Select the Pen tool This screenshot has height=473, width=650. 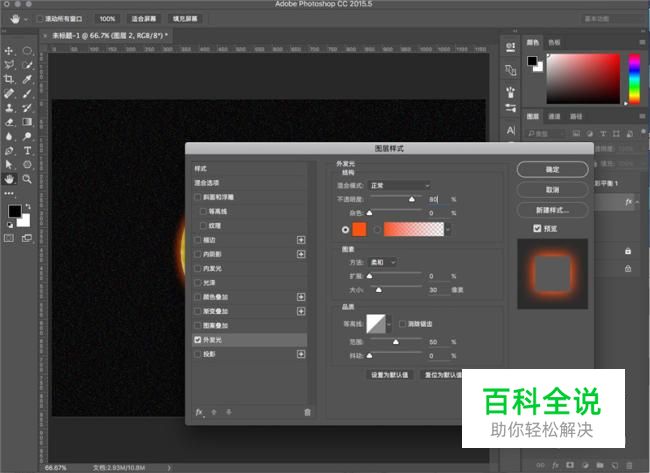tap(9, 150)
